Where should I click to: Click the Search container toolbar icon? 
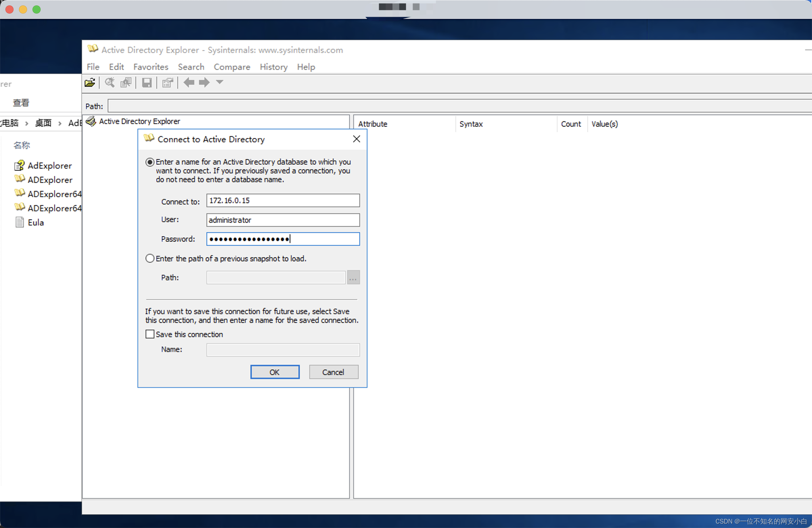110,83
